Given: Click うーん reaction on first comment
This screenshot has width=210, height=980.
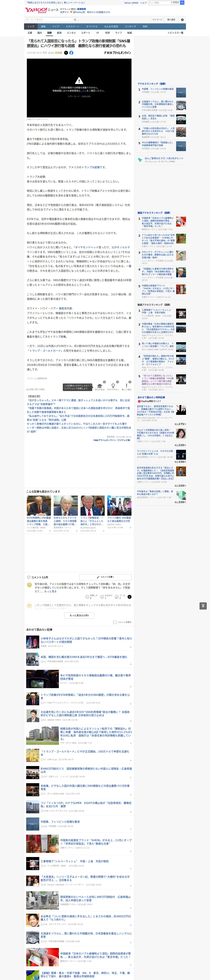Looking at the screenshot, I should coord(120,597).
